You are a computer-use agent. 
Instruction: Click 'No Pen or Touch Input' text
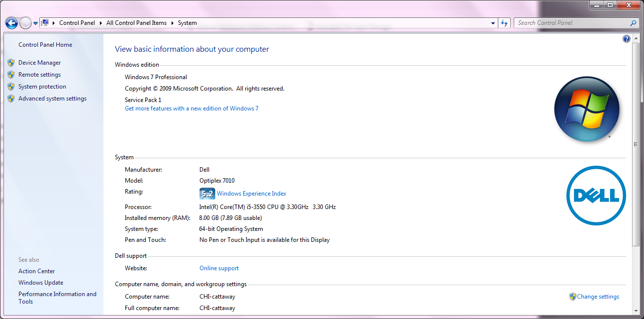click(x=265, y=240)
